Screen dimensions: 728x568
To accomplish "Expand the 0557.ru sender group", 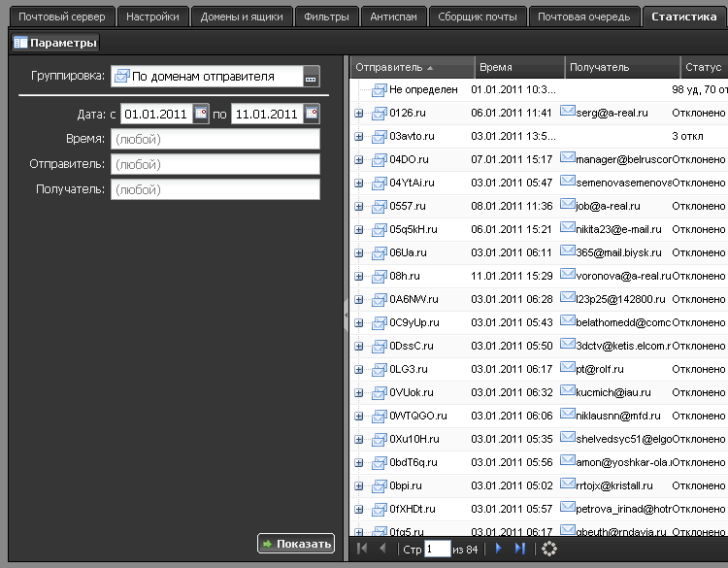I will pyautogui.click(x=359, y=206).
